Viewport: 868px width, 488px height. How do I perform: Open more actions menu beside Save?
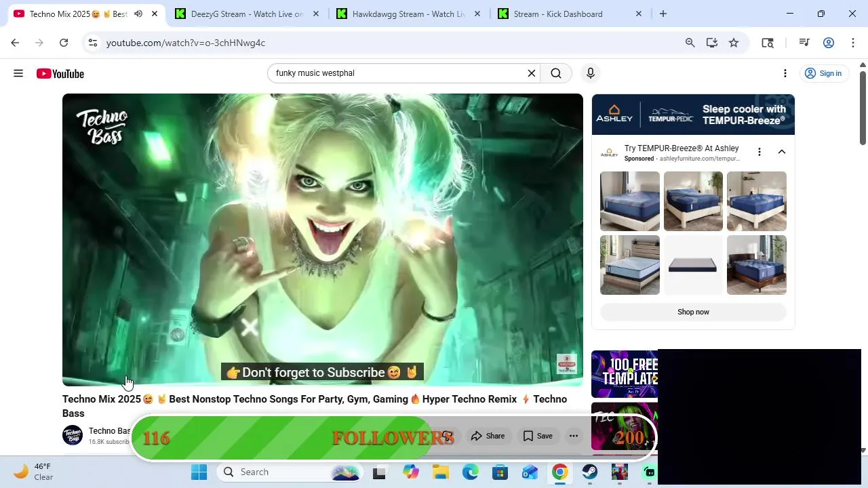[x=574, y=436]
